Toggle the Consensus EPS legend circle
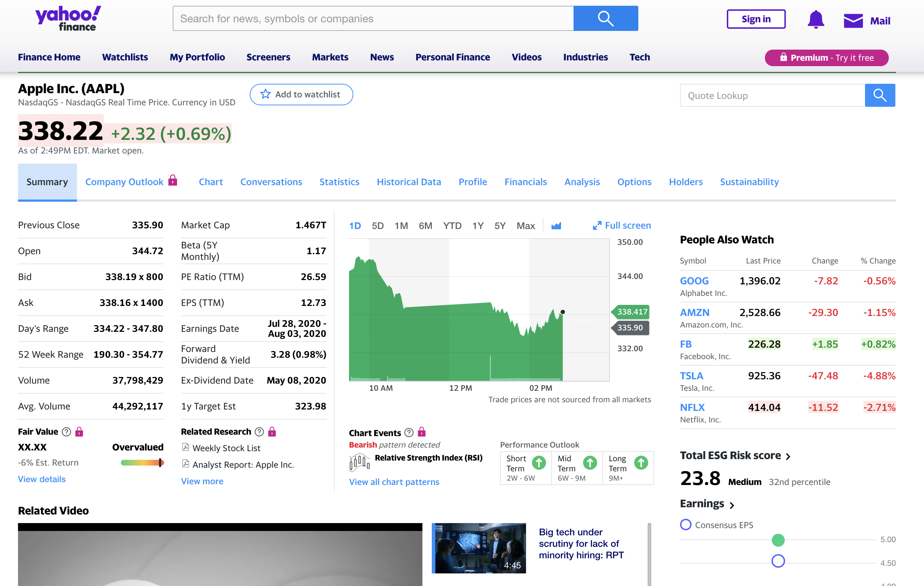The image size is (924, 586). point(685,524)
